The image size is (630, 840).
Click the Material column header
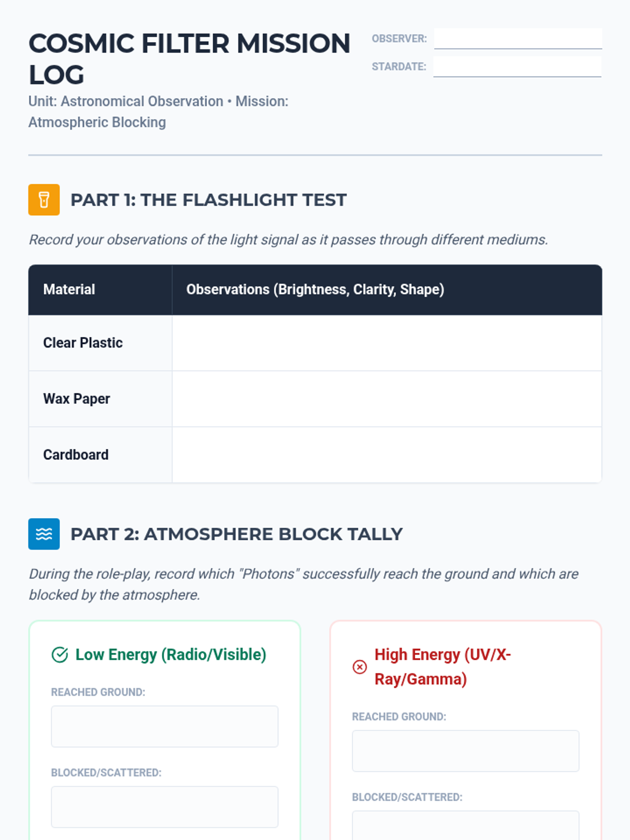pyautogui.click(x=69, y=289)
